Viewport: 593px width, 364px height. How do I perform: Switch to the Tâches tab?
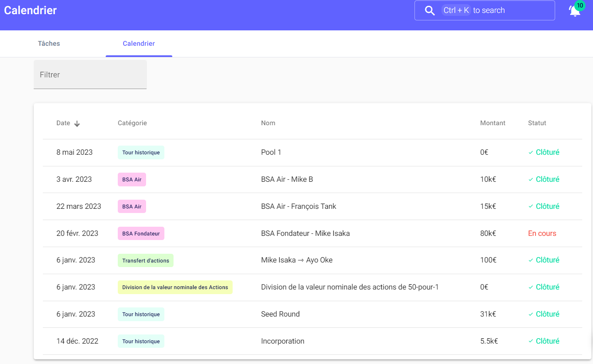click(49, 44)
